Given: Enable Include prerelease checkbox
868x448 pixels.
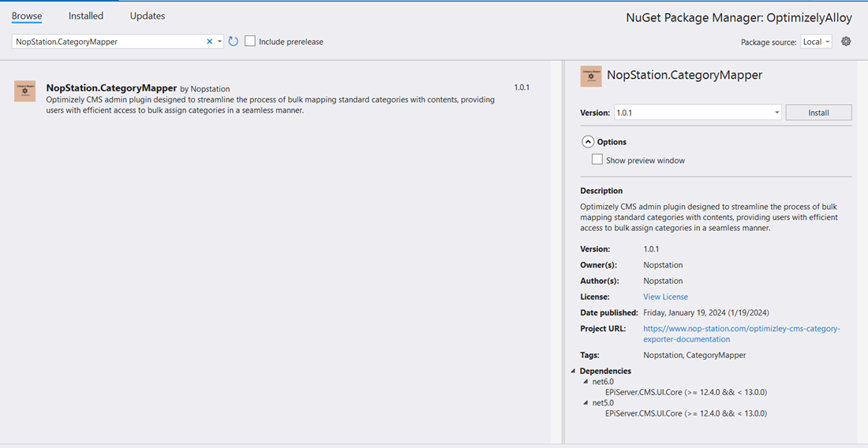Looking at the screenshot, I should 250,42.
